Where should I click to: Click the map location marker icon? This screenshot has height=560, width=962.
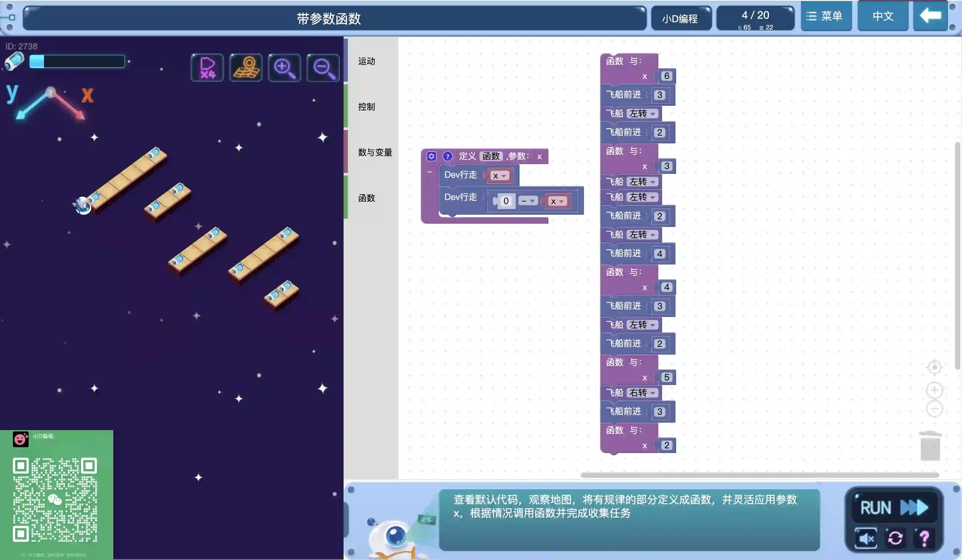246,68
